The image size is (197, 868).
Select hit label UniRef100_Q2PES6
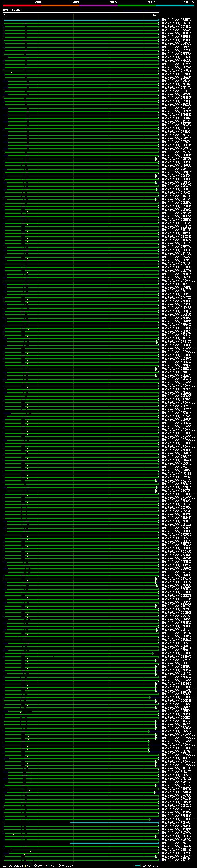coord(177,54)
